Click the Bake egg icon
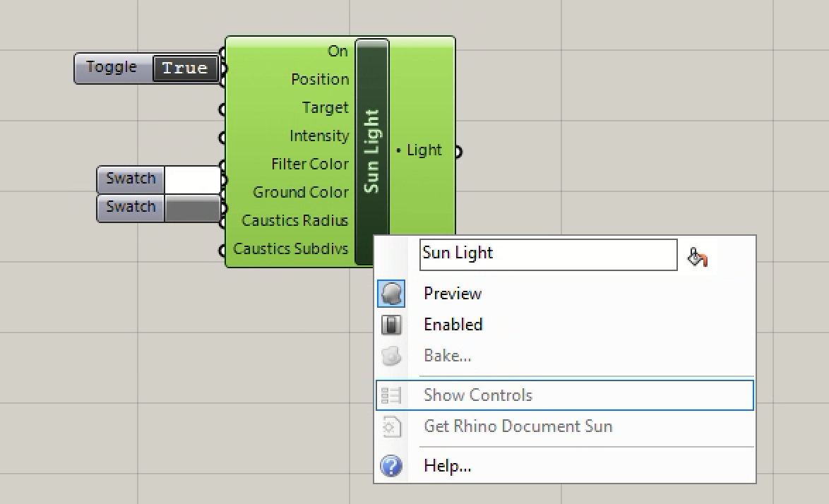 tap(391, 356)
